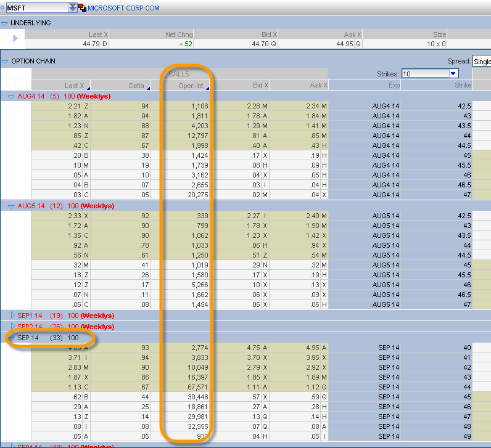Expand the underlying quote row arrow
491x448 pixels.
(x=15, y=39)
